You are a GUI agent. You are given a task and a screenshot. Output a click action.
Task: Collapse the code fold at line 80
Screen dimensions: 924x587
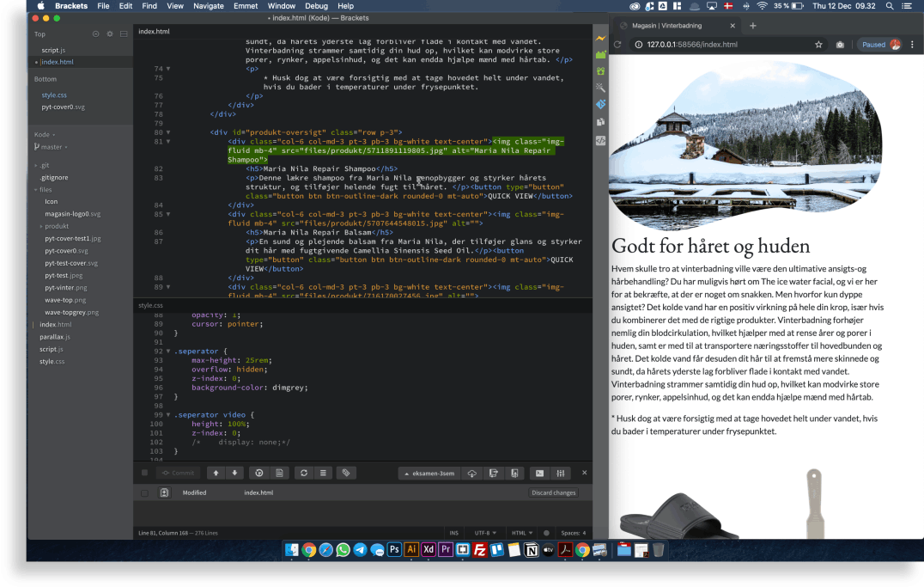coord(168,132)
